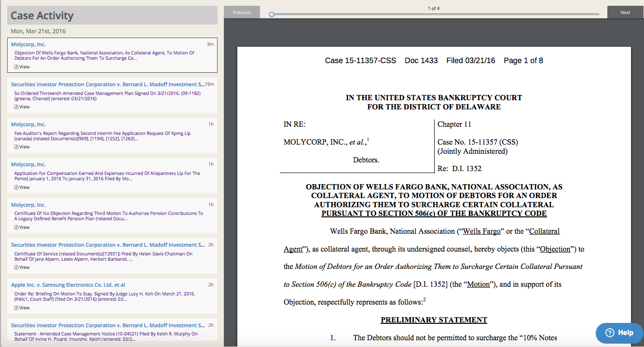Open the Molycorp, Inc. case with the Fee Auditor's Report
644x347 pixels.
(28, 124)
